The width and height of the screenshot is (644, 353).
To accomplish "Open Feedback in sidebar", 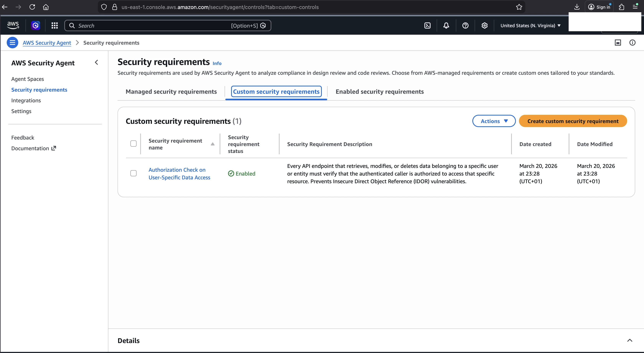I will (x=23, y=138).
